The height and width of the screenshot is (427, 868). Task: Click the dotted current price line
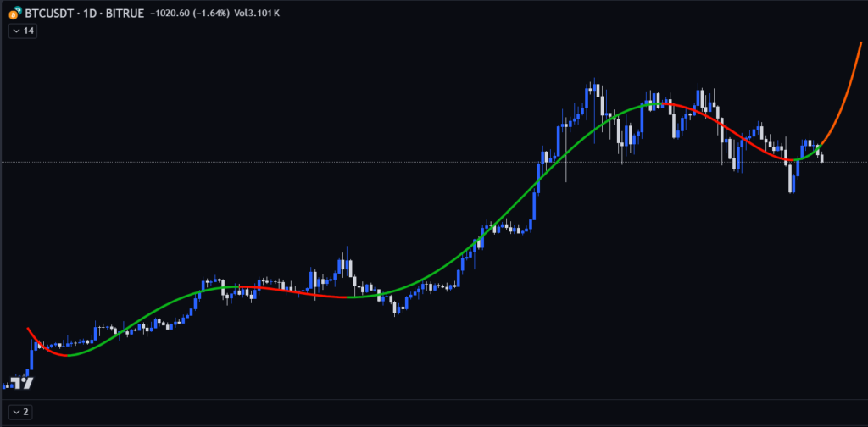[x=434, y=162]
